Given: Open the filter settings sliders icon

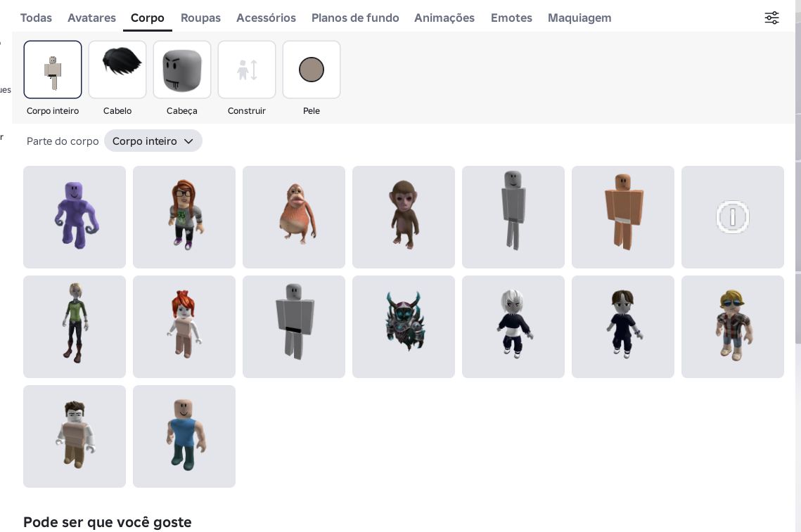Looking at the screenshot, I should pos(771,18).
